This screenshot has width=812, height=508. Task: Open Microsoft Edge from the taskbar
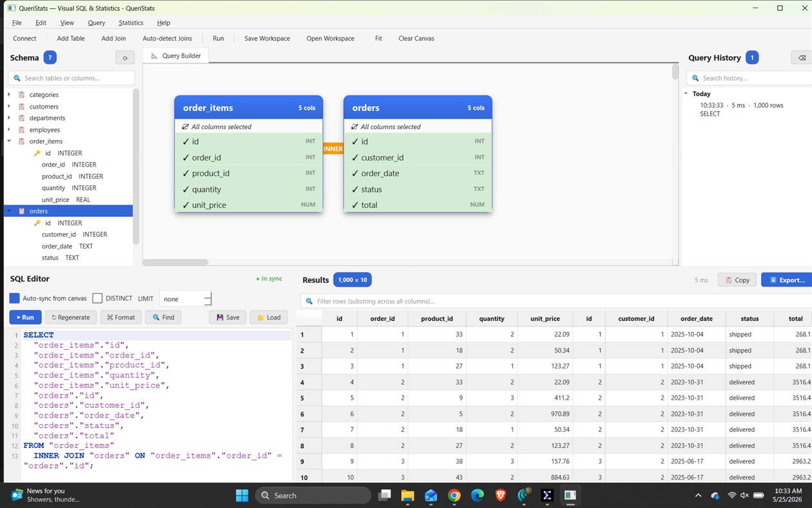pyautogui.click(x=477, y=495)
